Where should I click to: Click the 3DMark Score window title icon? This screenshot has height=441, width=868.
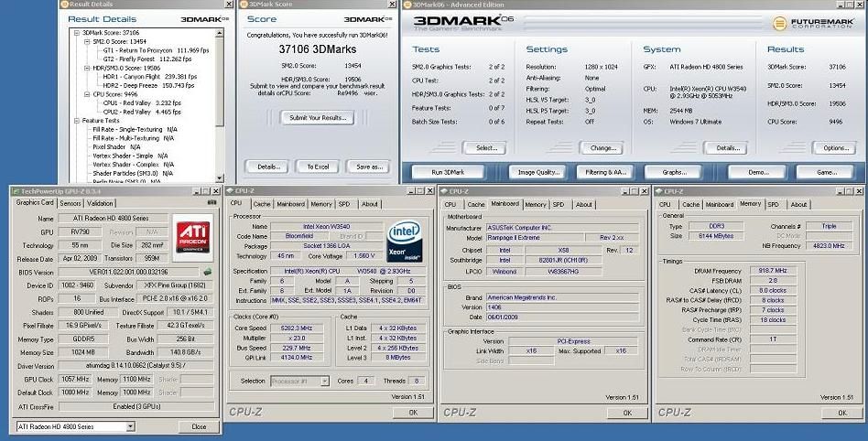coord(244,4)
